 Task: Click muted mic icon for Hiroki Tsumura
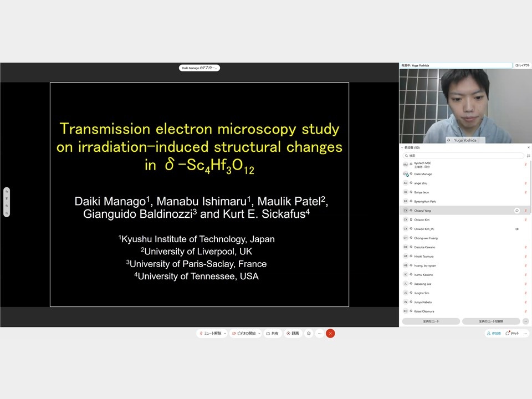(525, 256)
